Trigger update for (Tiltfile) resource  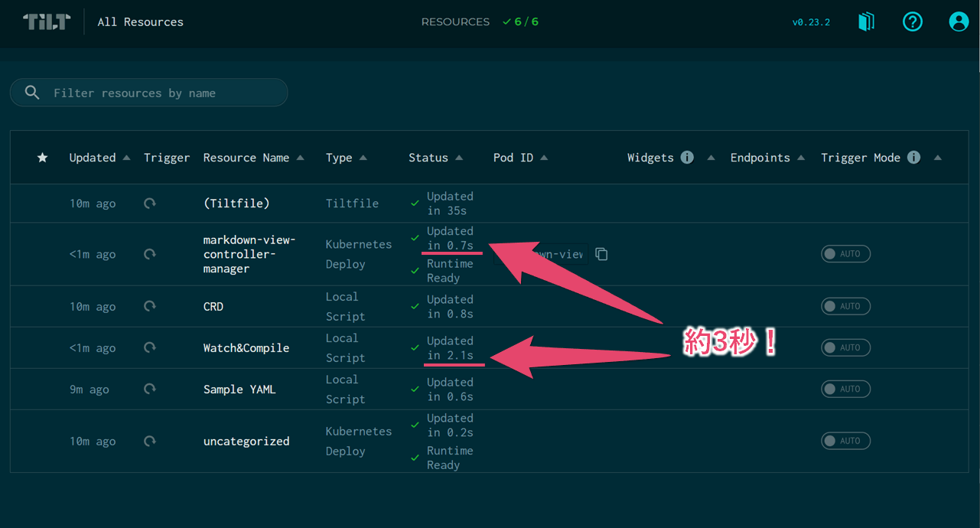(150, 204)
